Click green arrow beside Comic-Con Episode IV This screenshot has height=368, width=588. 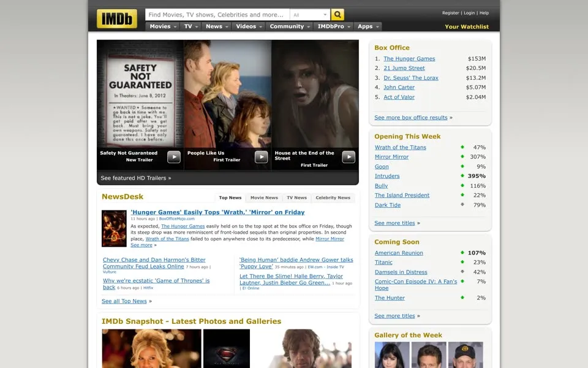pyautogui.click(x=462, y=281)
